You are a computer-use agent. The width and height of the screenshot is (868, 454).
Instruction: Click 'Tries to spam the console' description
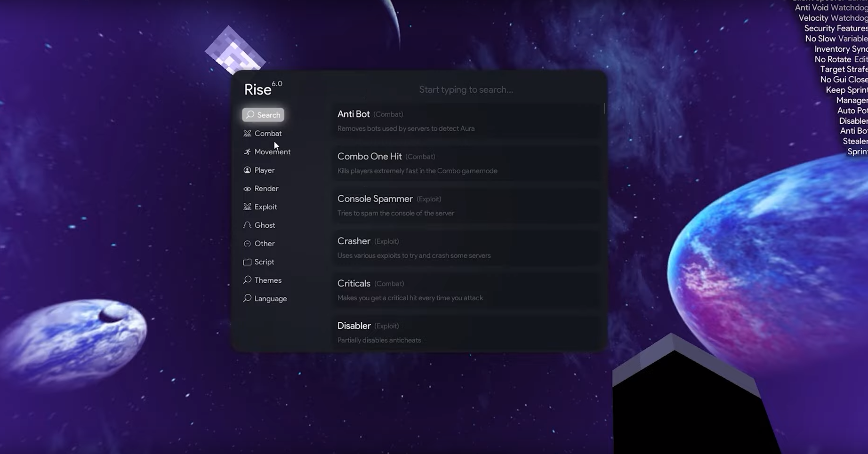click(395, 213)
